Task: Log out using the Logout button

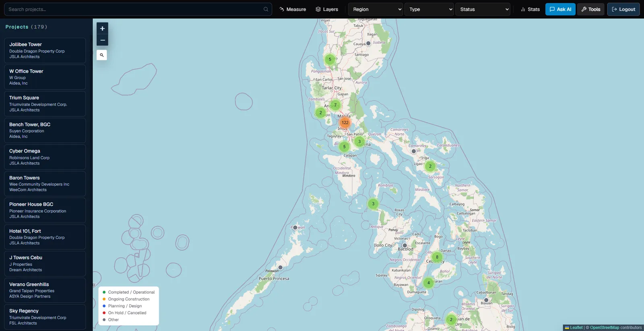Action: (623, 9)
